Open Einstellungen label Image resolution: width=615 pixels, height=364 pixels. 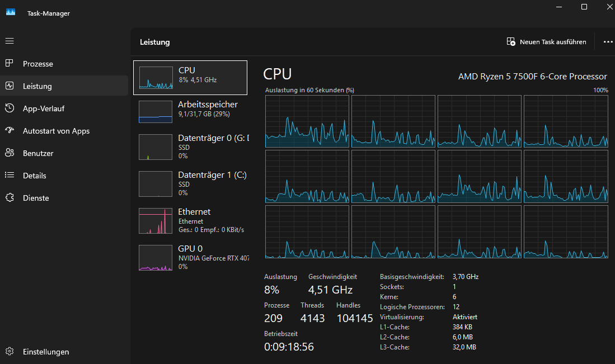[x=46, y=352]
